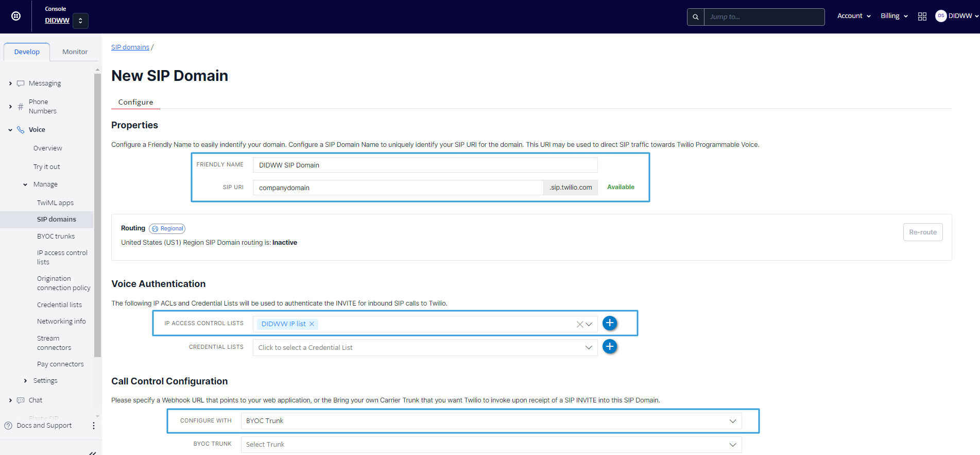980x455 pixels.
Task: Click the DIDWW console account link
Action: point(57,21)
